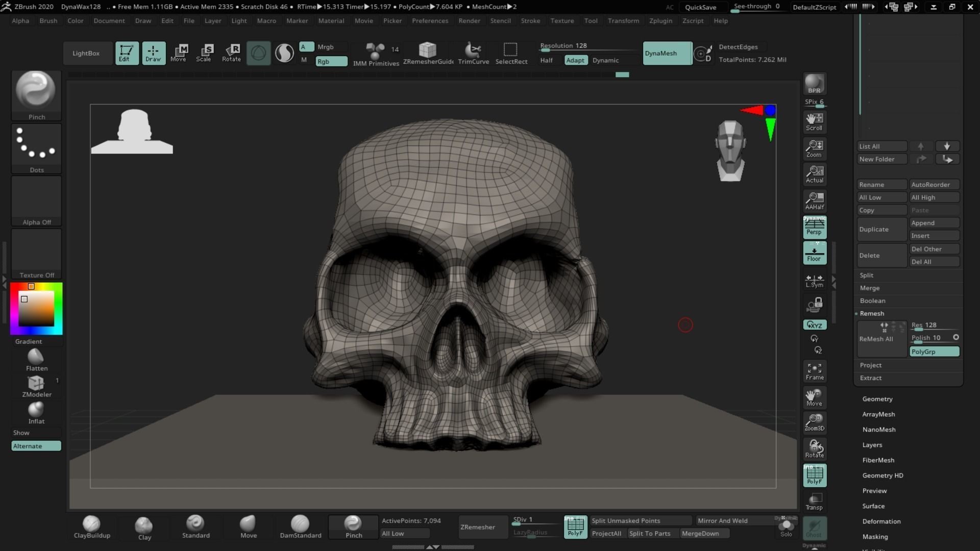Toggle the Floor grid
Image resolution: width=980 pixels, height=551 pixels.
pyautogui.click(x=814, y=253)
